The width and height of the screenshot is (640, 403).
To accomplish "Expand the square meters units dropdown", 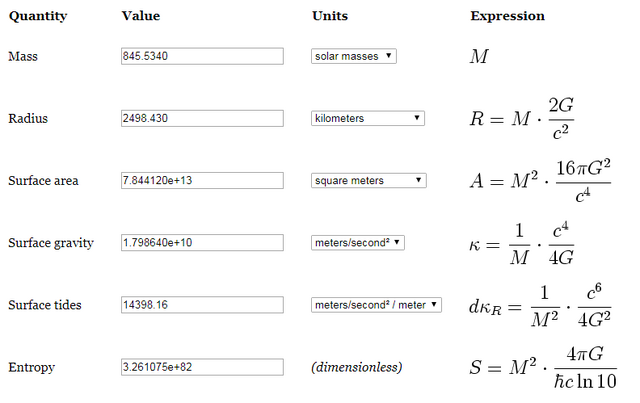I will (x=369, y=180).
